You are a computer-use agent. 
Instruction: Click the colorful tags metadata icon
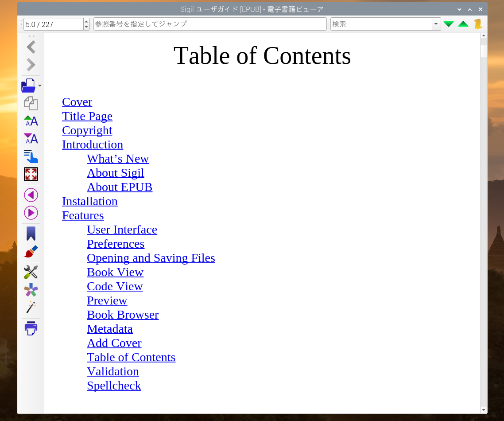tap(31, 290)
